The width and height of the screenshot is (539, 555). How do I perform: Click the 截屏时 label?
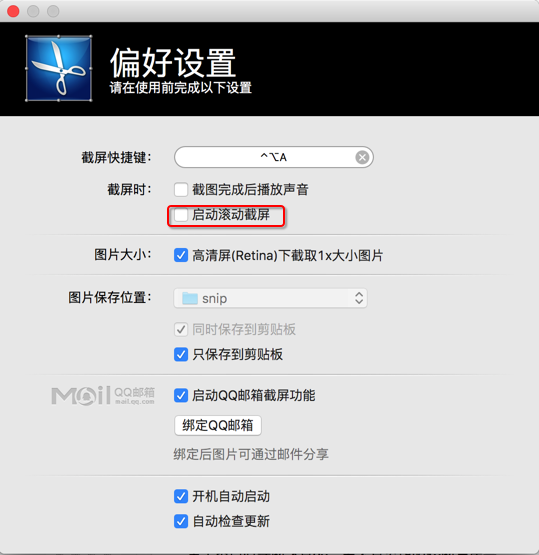[130, 189]
